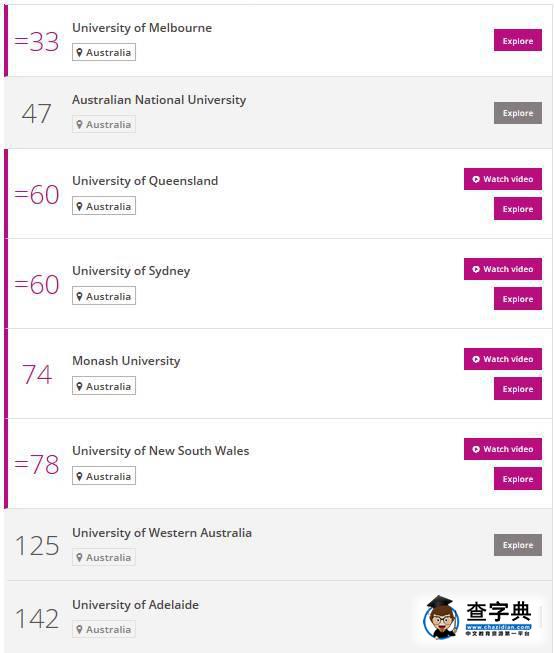
Task: Click Explore button for Australian National University
Action: pyautogui.click(x=518, y=113)
